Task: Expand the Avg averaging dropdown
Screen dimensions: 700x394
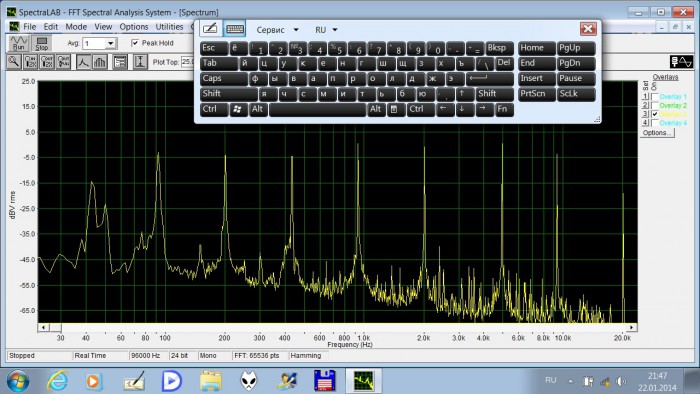Action: pyautogui.click(x=110, y=43)
